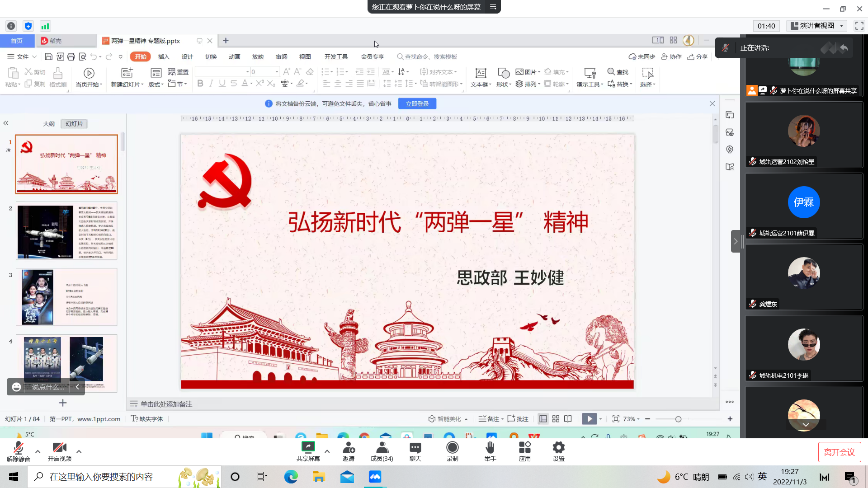Click the Save icon in WPS toolbar
Screen dimensions: 868x488
48,56
